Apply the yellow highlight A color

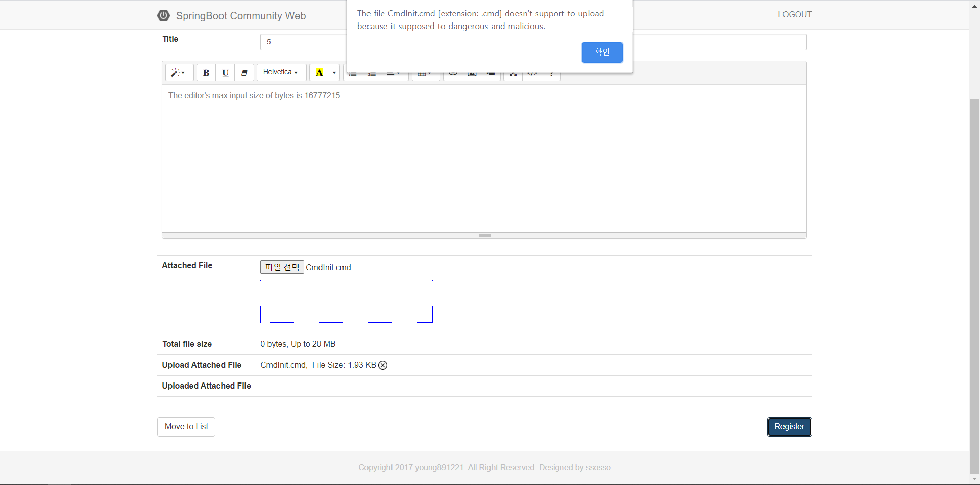(319, 73)
